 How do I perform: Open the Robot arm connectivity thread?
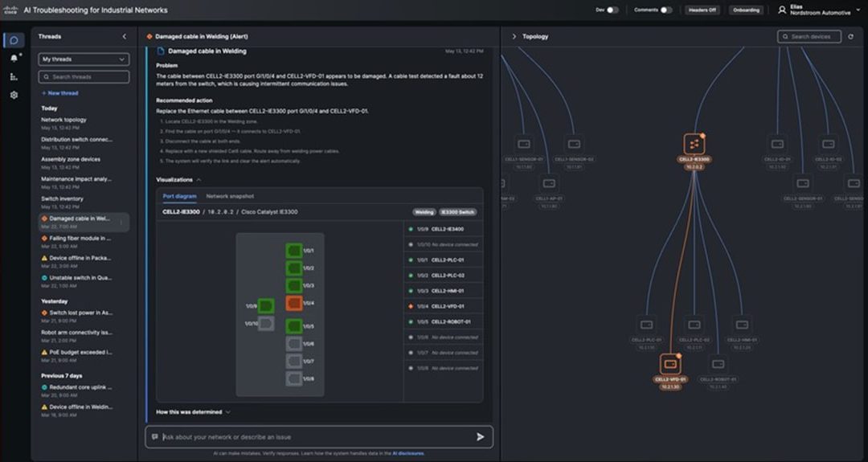[x=84, y=337]
